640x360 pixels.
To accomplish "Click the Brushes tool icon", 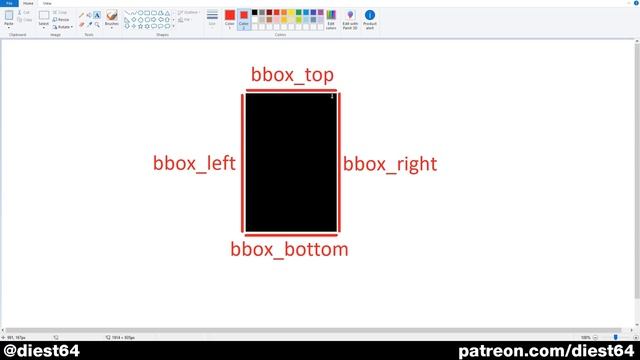I will coord(111,16).
